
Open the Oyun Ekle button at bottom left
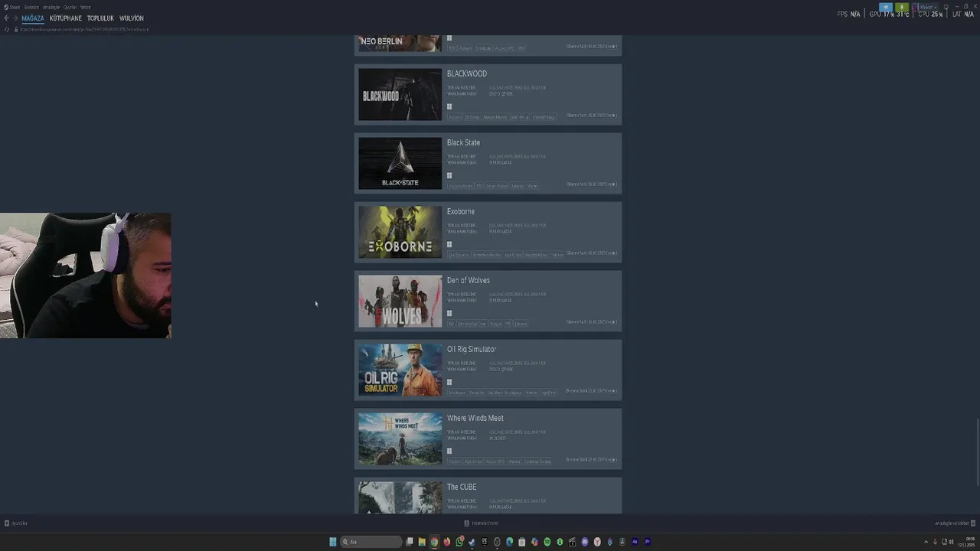[16, 523]
